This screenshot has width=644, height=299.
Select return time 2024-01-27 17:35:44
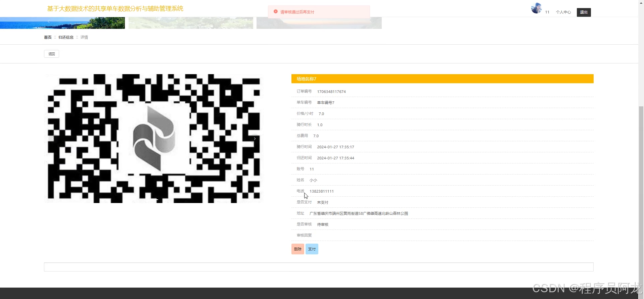[335, 158]
